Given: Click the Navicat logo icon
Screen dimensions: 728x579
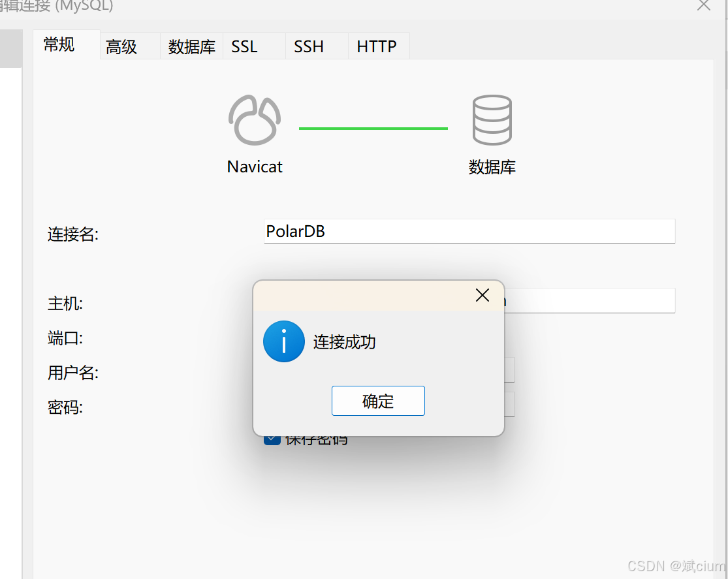Looking at the screenshot, I should pyautogui.click(x=255, y=120).
